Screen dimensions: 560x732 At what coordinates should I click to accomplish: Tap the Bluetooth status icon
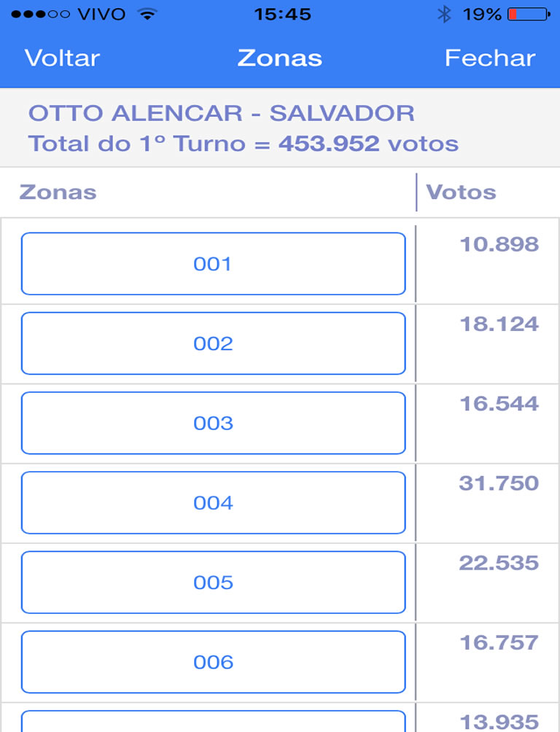443,14
